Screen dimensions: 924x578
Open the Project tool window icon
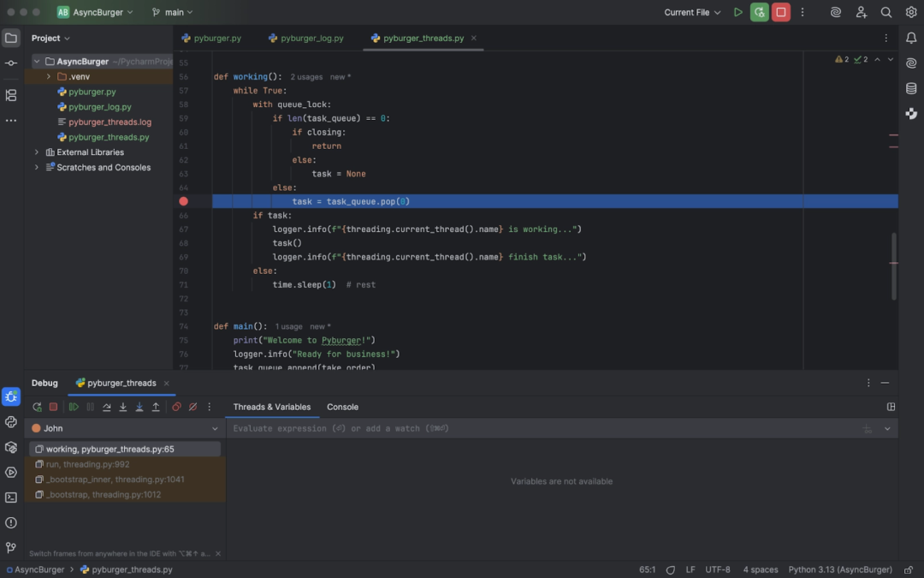point(11,39)
